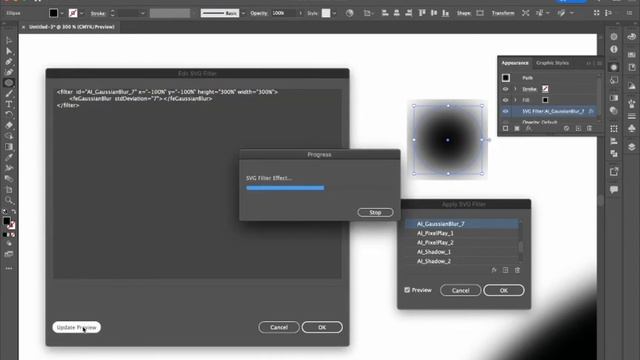
Task: Click Cancel in Edit SVG Filter dialog
Action: point(279,327)
